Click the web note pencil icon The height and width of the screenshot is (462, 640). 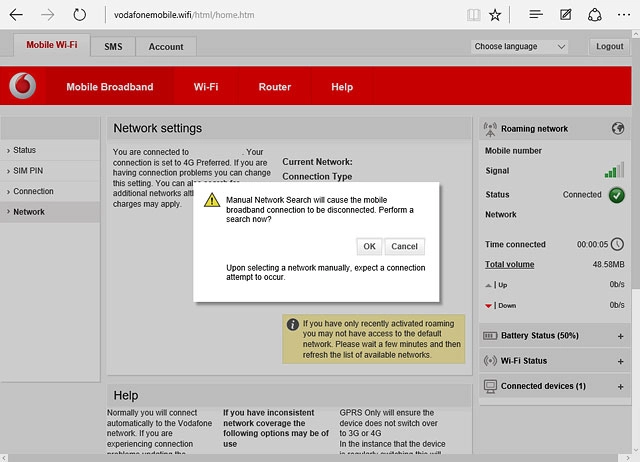566,15
